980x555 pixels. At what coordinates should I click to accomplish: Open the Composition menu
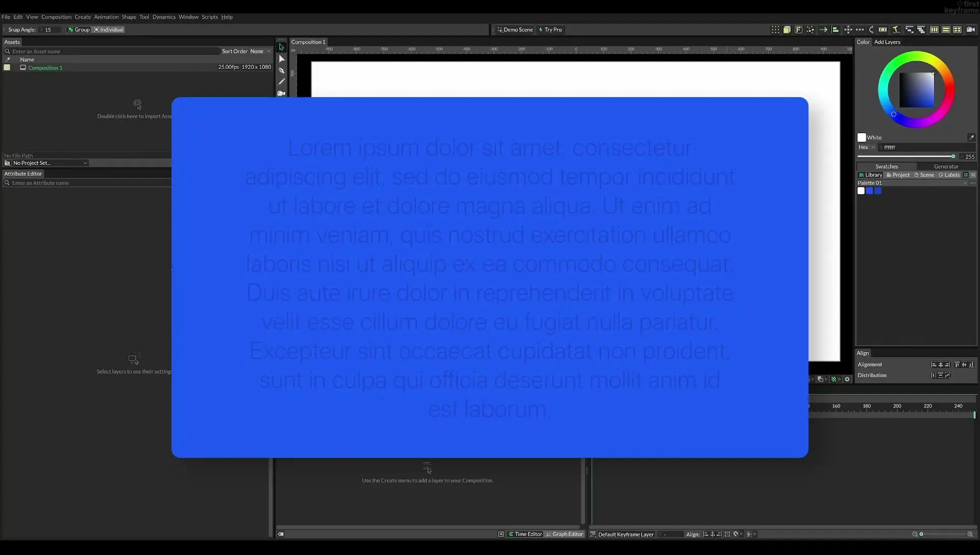point(56,17)
